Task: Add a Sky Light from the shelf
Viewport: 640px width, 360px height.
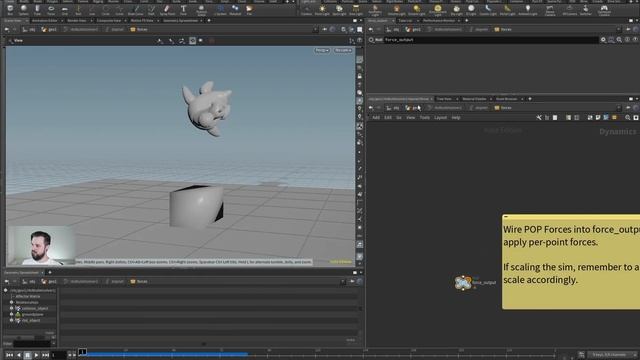Action: [x=456, y=10]
